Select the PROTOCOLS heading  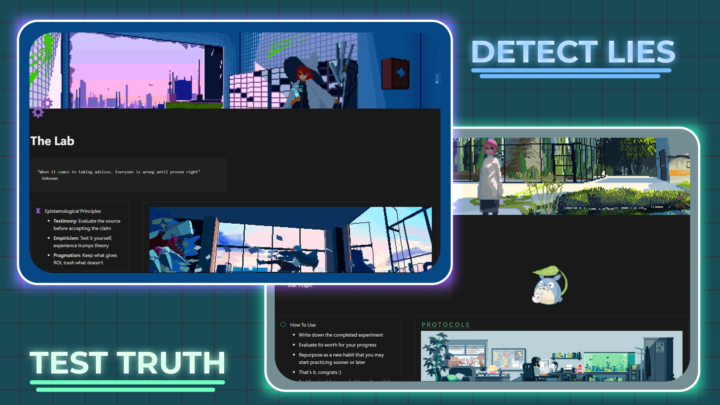(x=446, y=325)
